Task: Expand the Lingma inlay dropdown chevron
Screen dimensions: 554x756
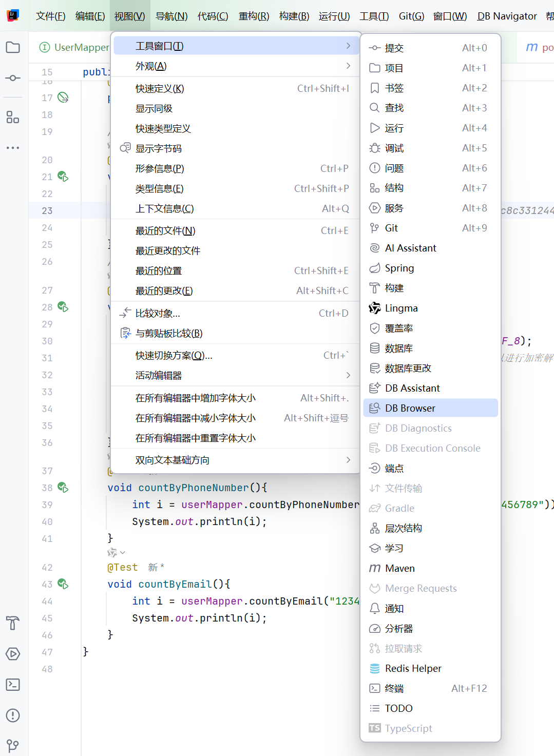Action: (123, 553)
